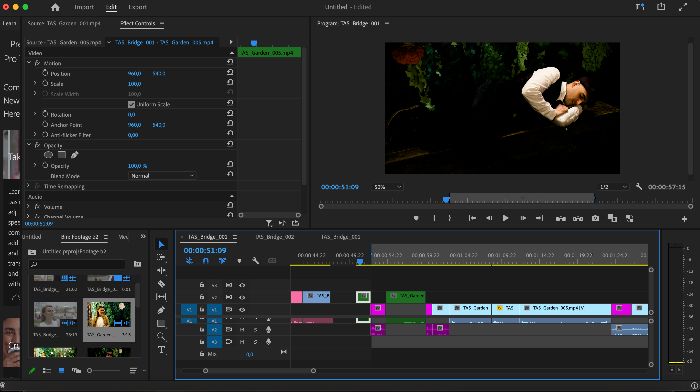Create 4-point polygon mask under Opacity
This screenshot has width=700, height=392.
coord(62,154)
